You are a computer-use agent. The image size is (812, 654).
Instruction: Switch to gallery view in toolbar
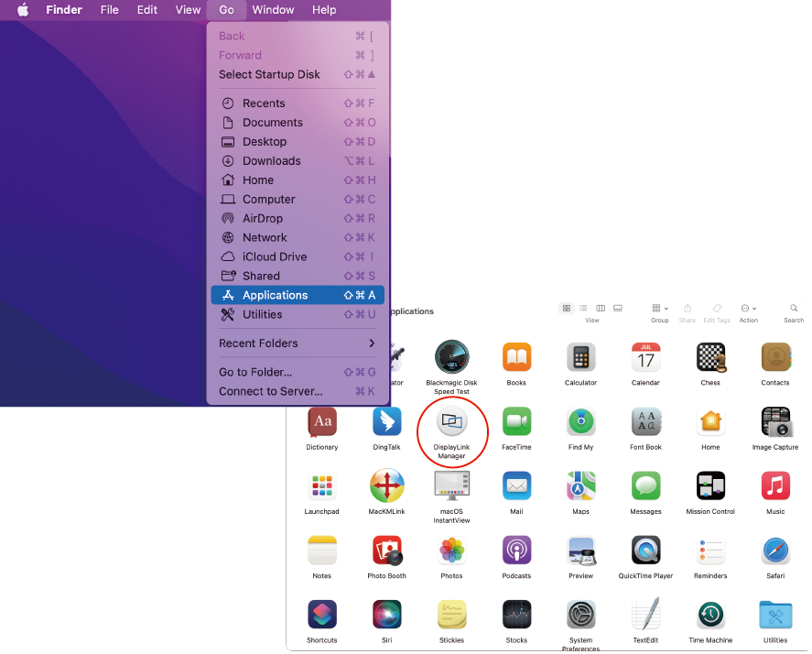coord(618,309)
